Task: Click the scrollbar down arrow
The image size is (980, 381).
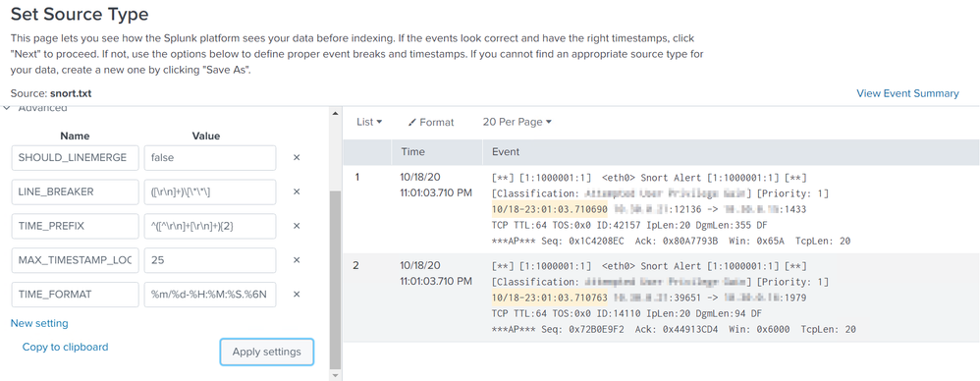Action: pyautogui.click(x=336, y=375)
